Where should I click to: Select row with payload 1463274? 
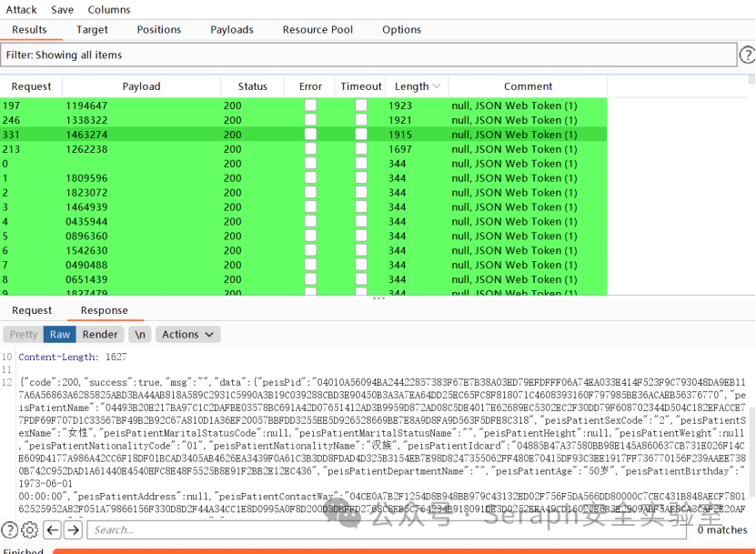(303, 134)
